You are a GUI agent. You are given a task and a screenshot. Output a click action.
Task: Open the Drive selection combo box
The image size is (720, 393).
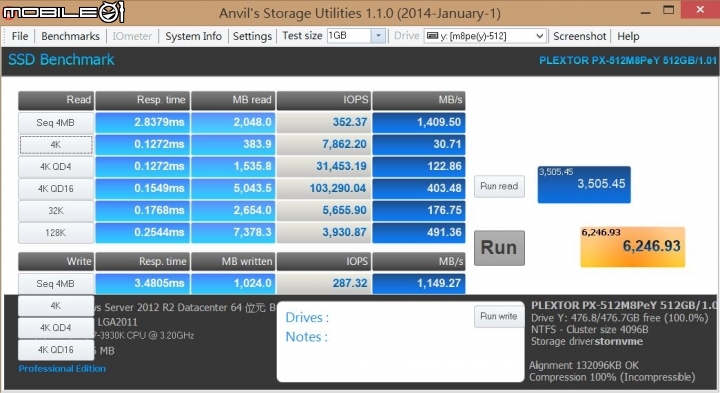pyautogui.click(x=485, y=36)
